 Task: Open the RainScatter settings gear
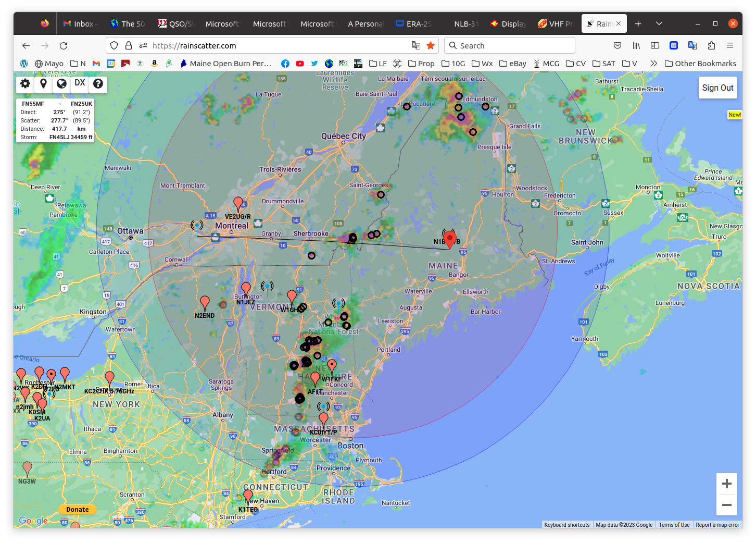[25, 84]
